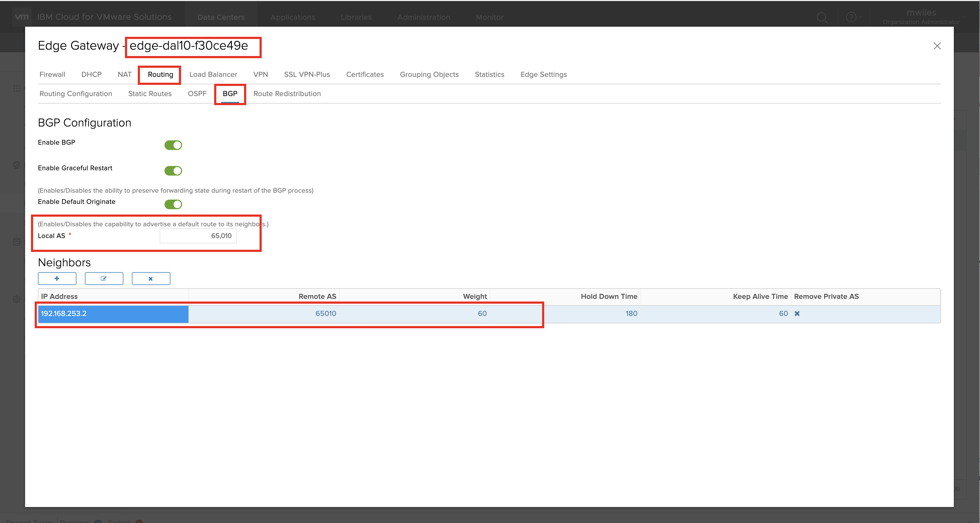Open the Firewall tab
The image size is (980, 523).
coord(52,74)
